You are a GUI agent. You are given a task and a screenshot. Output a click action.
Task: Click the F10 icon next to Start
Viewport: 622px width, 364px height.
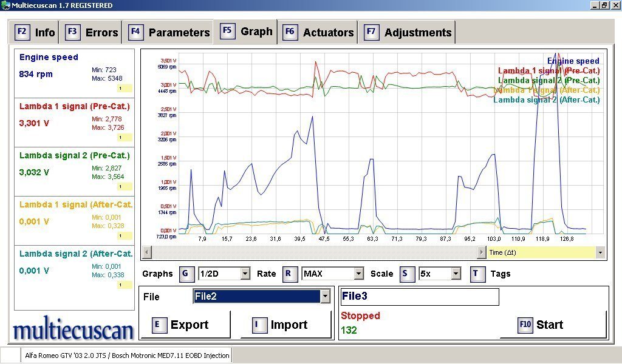point(525,325)
